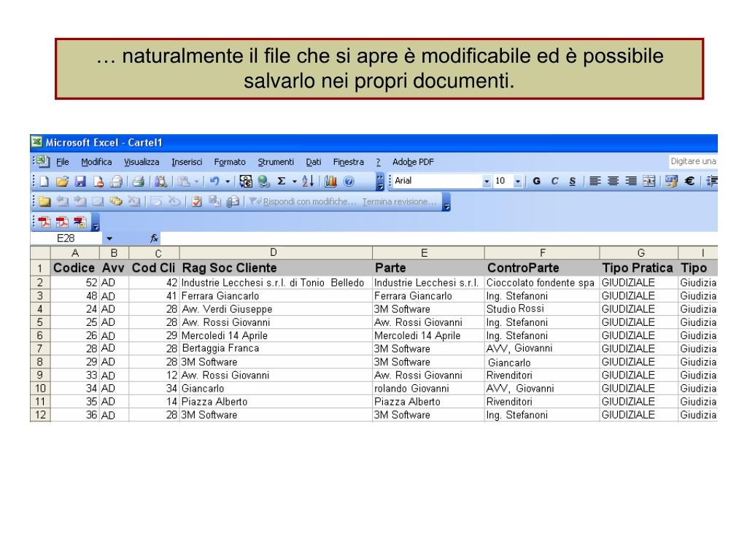Send to mail recipient with paperclip icon
Image resolution: width=747 pixels, height=560 pixels.
(233, 202)
